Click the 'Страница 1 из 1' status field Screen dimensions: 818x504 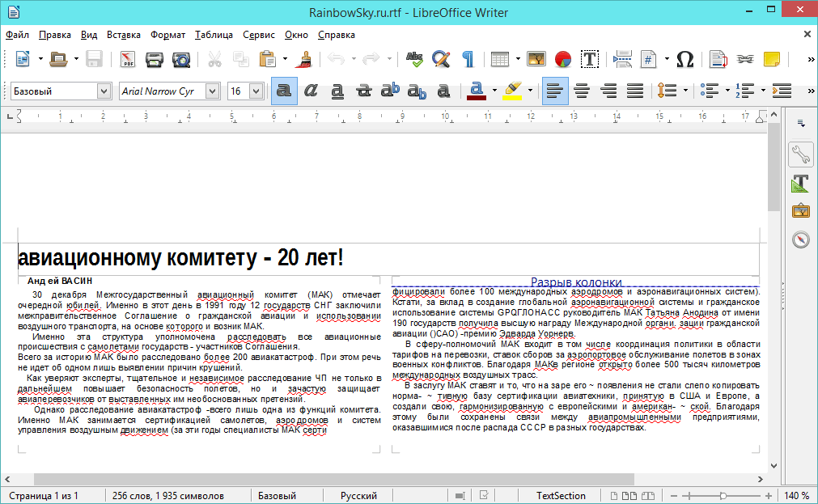[x=44, y=496]
